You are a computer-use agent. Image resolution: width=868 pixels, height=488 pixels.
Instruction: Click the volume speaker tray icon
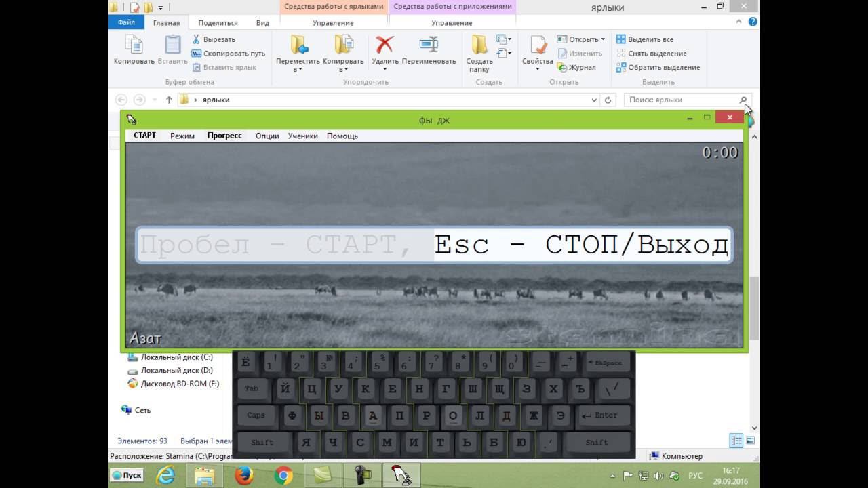point(658,476)
